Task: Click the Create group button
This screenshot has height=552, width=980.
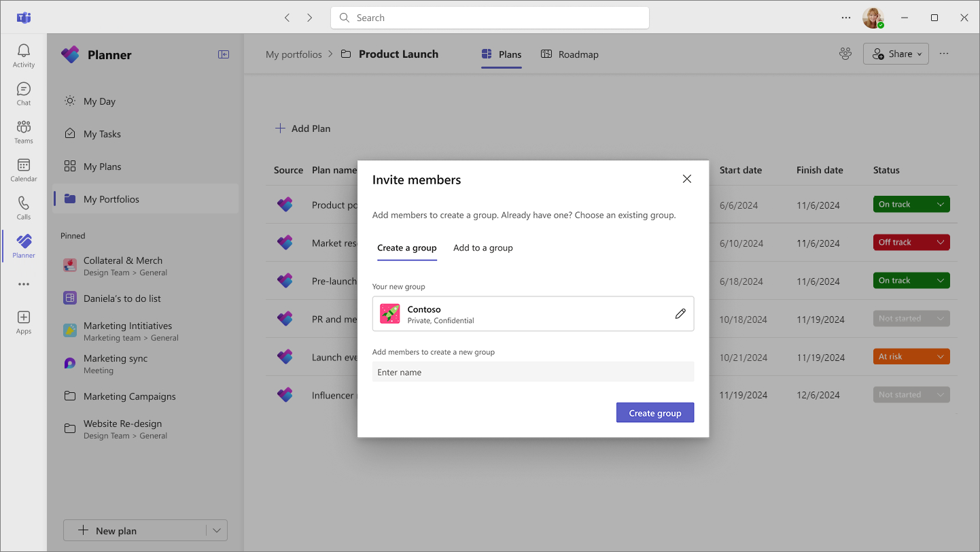Action: tap(654, 413)
